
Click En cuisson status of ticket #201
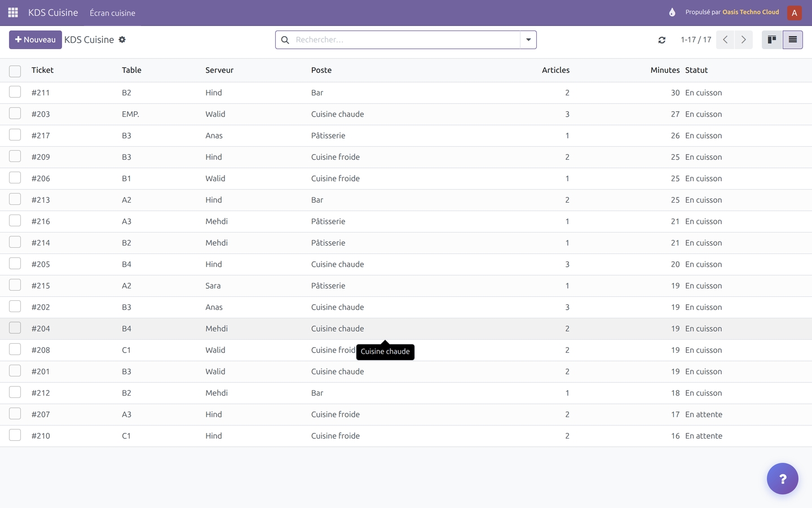tap(703, 371)
